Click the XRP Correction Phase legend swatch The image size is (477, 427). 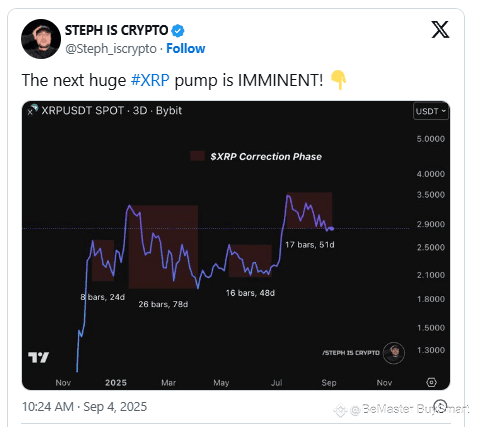coord(197,156)
